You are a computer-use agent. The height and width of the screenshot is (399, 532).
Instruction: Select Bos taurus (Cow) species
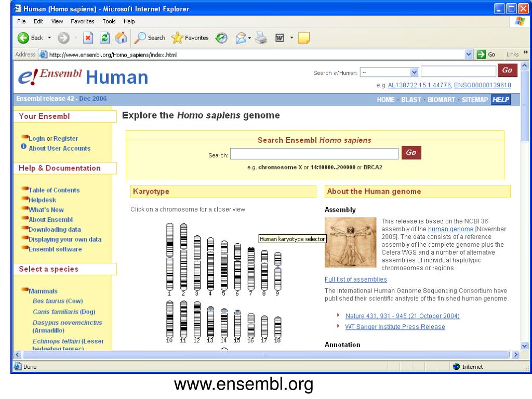(x=58, y=301)
